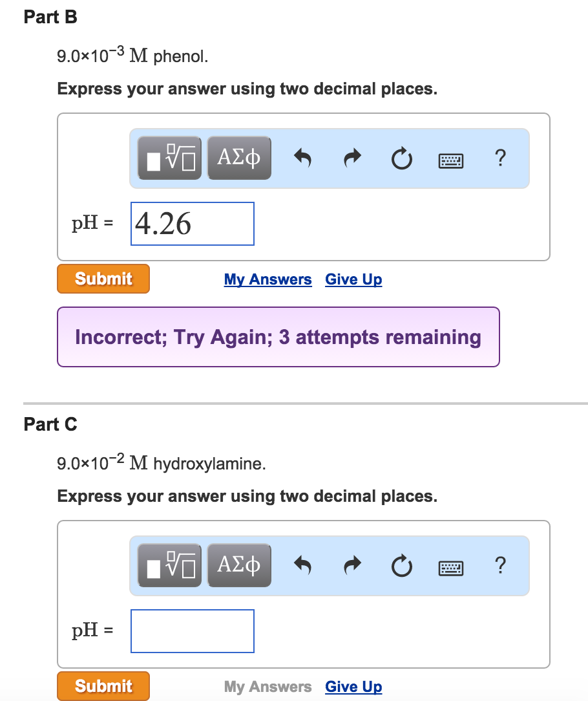588x701 pixels.
Task: Undo input in the Part C editor
Action: 302,565
